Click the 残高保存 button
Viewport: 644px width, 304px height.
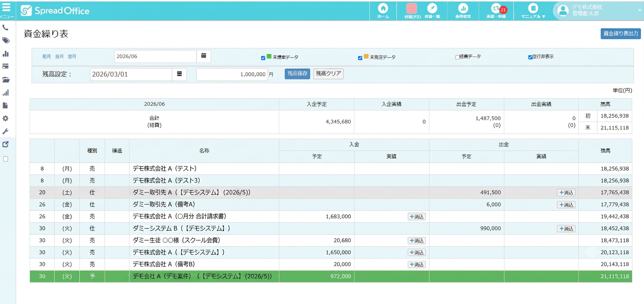(297, 74)
